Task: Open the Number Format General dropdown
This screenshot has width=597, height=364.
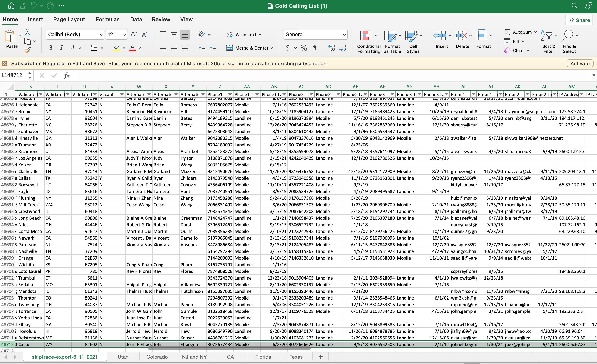Action: click(315, 34)
